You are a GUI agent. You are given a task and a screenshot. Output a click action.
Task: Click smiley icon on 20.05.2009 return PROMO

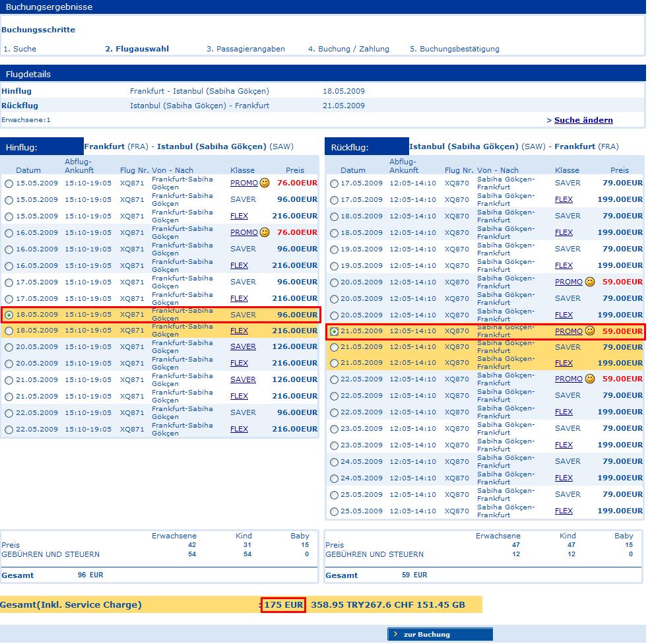tap(590, 282)
